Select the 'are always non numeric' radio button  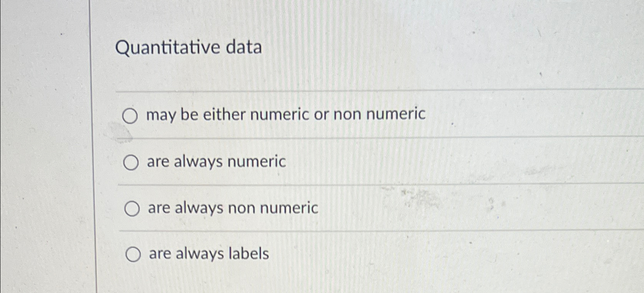tap(133, 208)
